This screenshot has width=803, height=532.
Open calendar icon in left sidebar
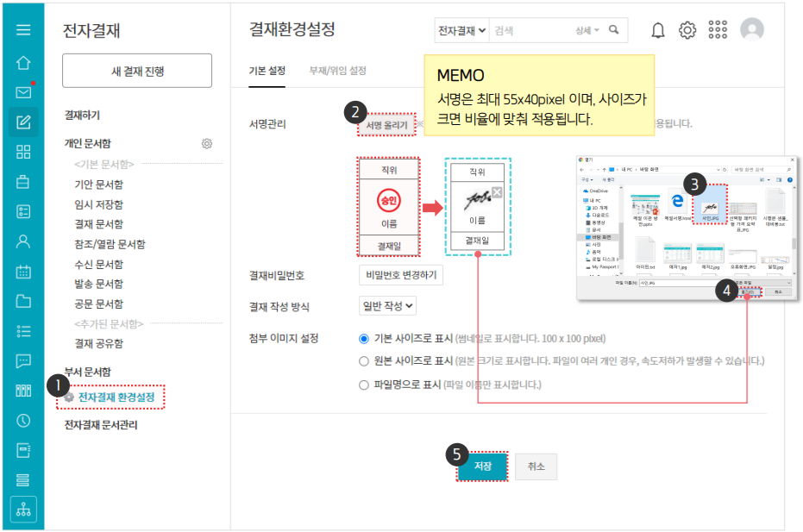[x=23, y=272]
